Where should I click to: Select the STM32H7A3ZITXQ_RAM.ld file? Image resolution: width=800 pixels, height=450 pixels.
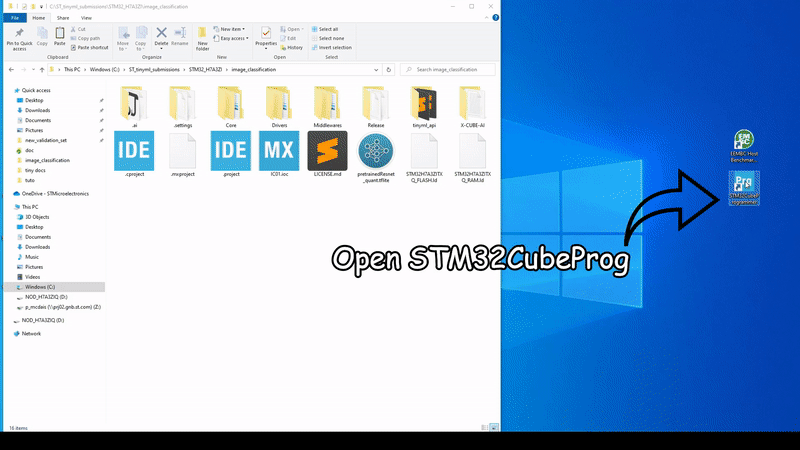tap(472, 157)
